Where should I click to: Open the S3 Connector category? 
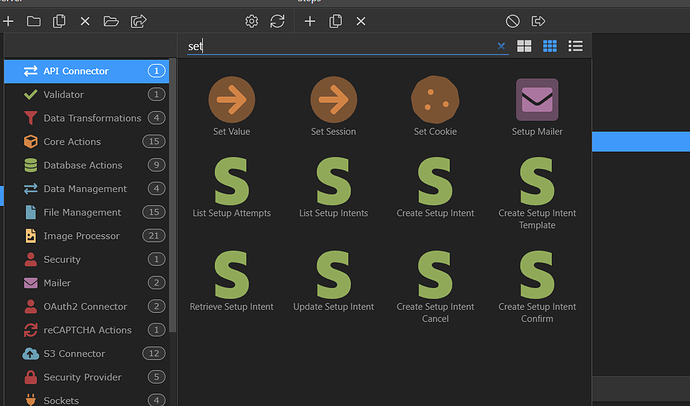[x=87, y=353]
